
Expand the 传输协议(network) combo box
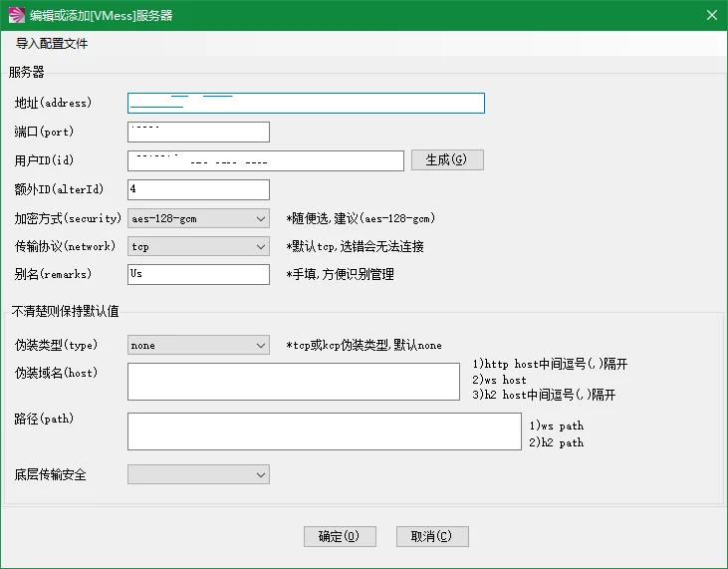click(198, 246)
